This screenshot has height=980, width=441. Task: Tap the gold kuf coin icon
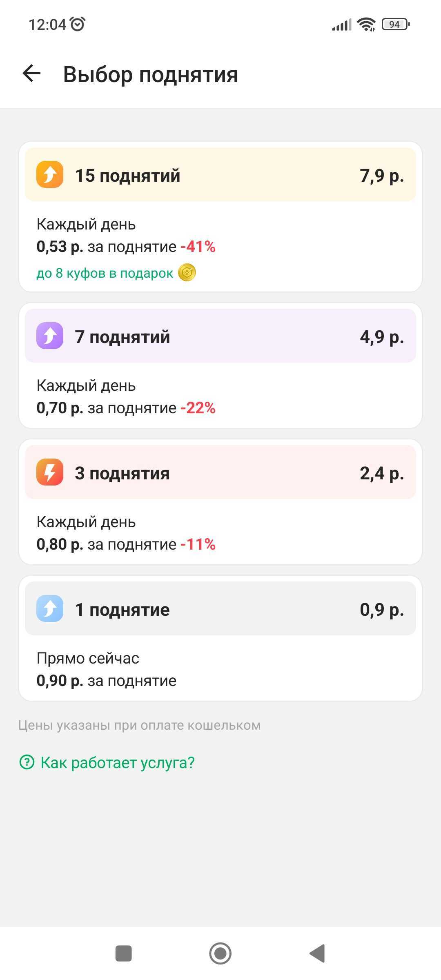coord(187,272)
